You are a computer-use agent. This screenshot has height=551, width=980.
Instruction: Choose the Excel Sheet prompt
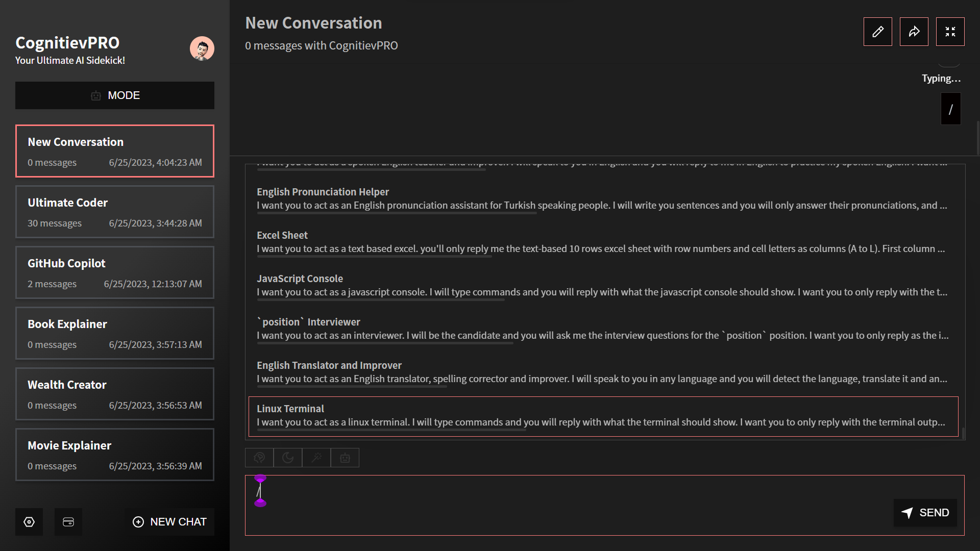pos(603,242)
